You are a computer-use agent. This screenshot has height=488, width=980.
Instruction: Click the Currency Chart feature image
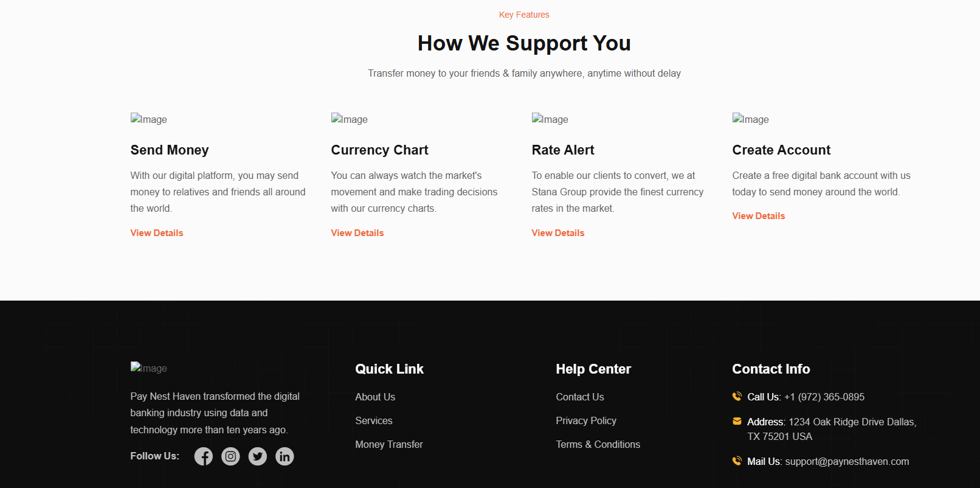click(x=350, y=119)
